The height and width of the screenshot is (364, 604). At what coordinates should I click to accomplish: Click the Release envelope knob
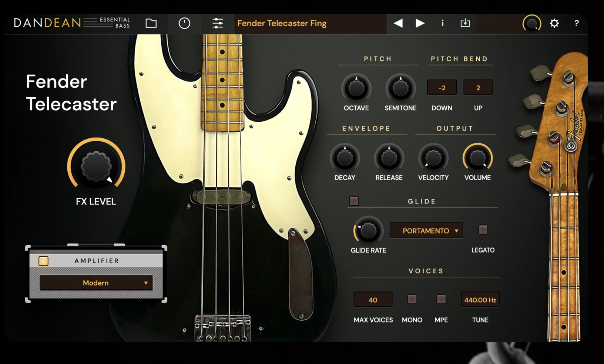[x=389, y=158]
